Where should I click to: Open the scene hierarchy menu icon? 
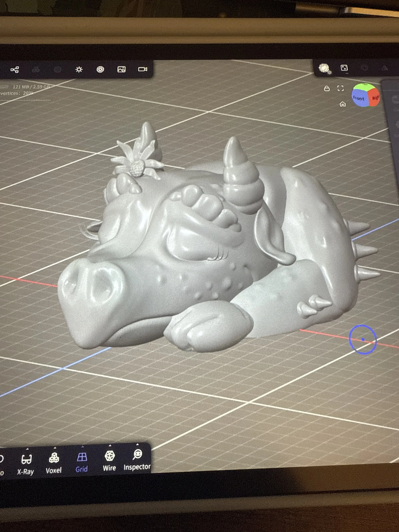15,70
